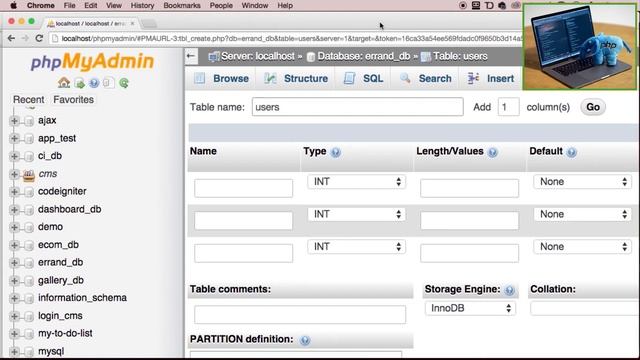Click the ajax database icon
Screen dimensions: 640x360
[29, 121]
